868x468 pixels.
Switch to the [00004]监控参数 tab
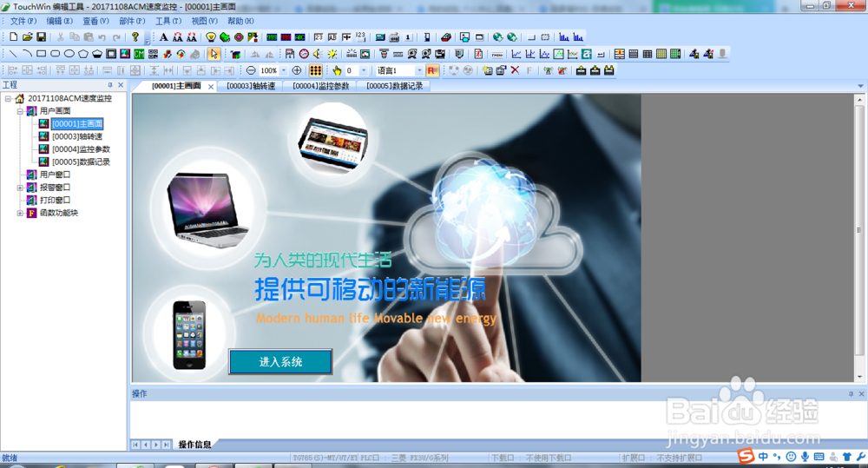(x=320, y=86)
